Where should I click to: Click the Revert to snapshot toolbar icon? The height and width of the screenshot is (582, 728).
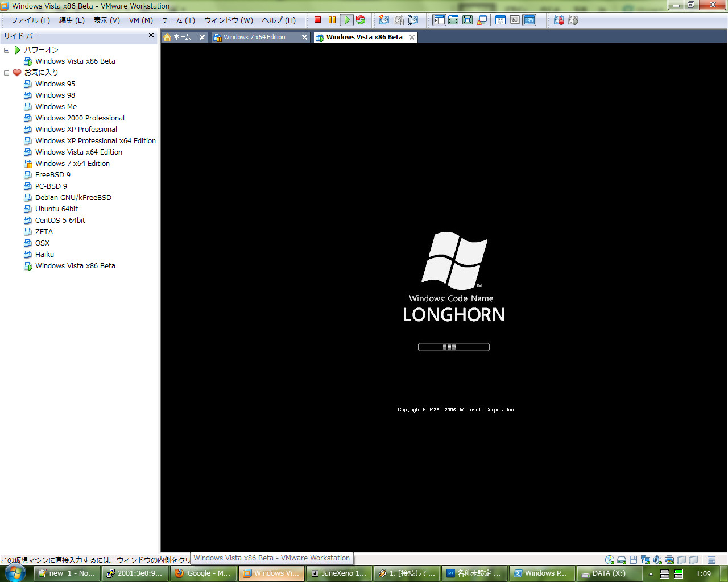point(399,20)
